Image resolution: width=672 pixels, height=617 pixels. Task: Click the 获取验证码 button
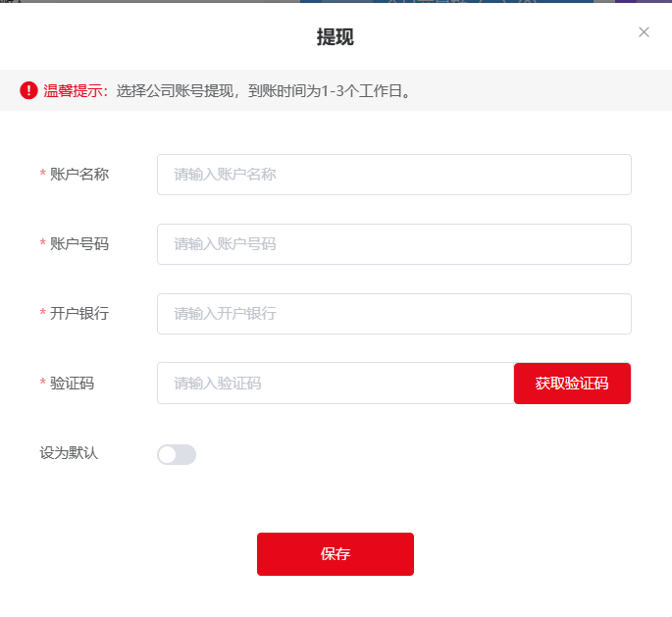coord(572,384)
